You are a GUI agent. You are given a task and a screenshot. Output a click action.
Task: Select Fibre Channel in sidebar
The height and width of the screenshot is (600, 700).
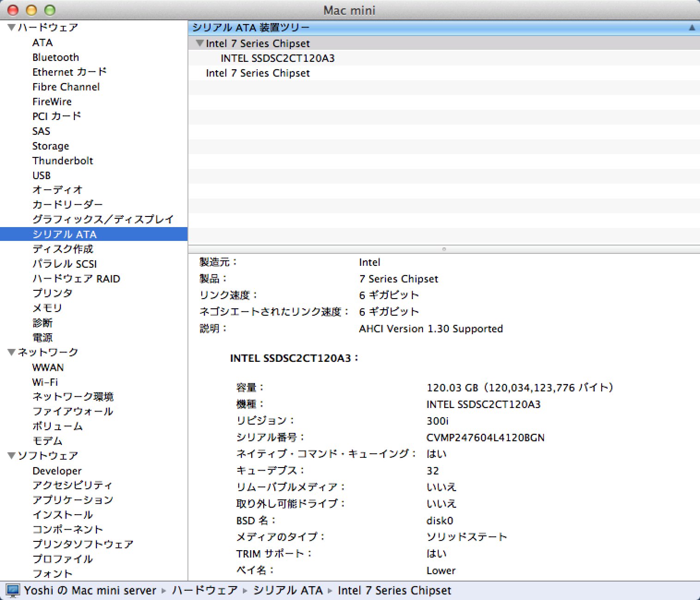pyautogui.click(x=66, y=87)
